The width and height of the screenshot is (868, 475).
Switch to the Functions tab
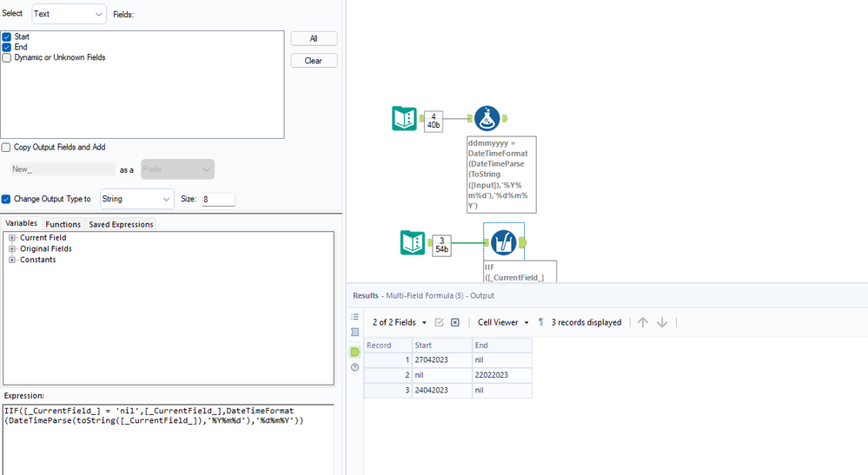pyautogui.click(x=63, y=225)
